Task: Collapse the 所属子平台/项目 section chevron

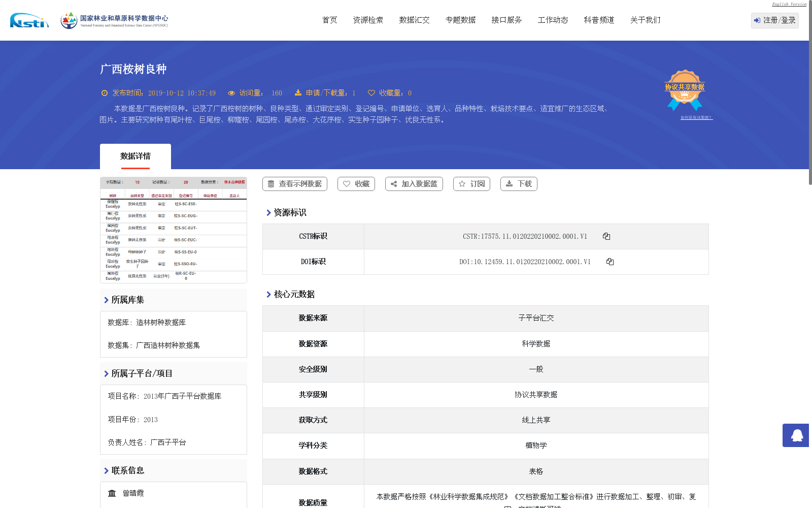Action: click(106, 374)
